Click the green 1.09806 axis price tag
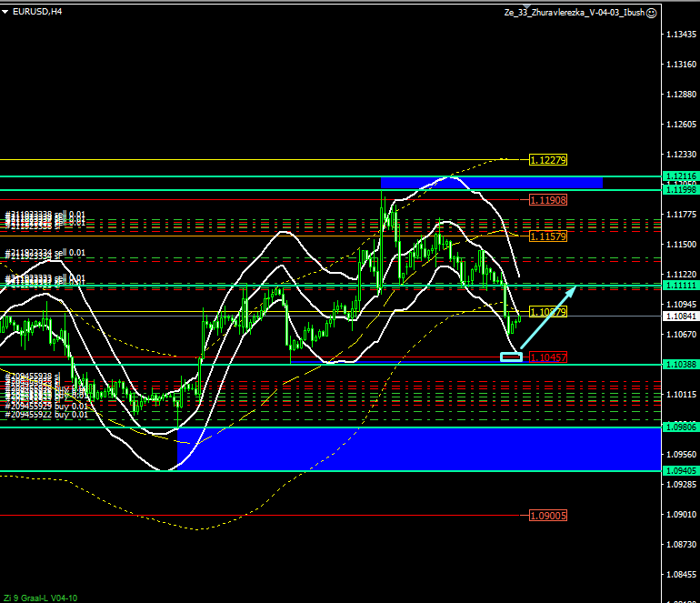Image resolution: width=700 pixels, height=603 pixels. [x=681, y=427]
